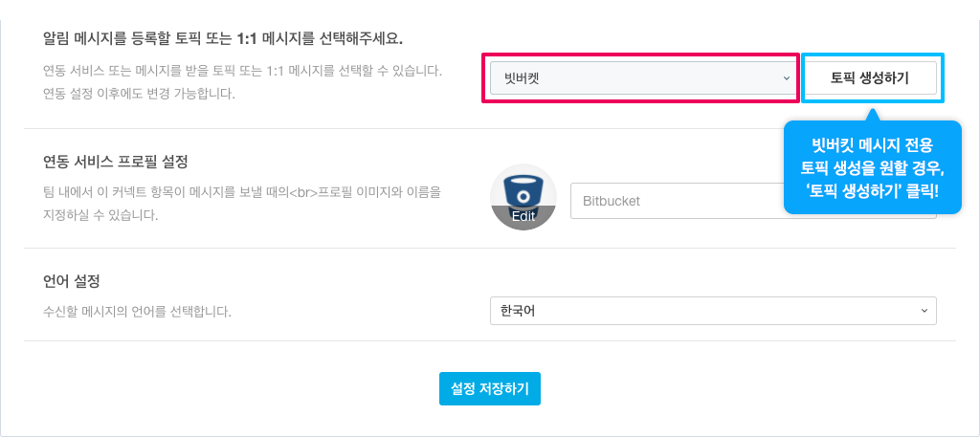
Task: Click the Edit overlay on profile picture
Action: (523, 216)
